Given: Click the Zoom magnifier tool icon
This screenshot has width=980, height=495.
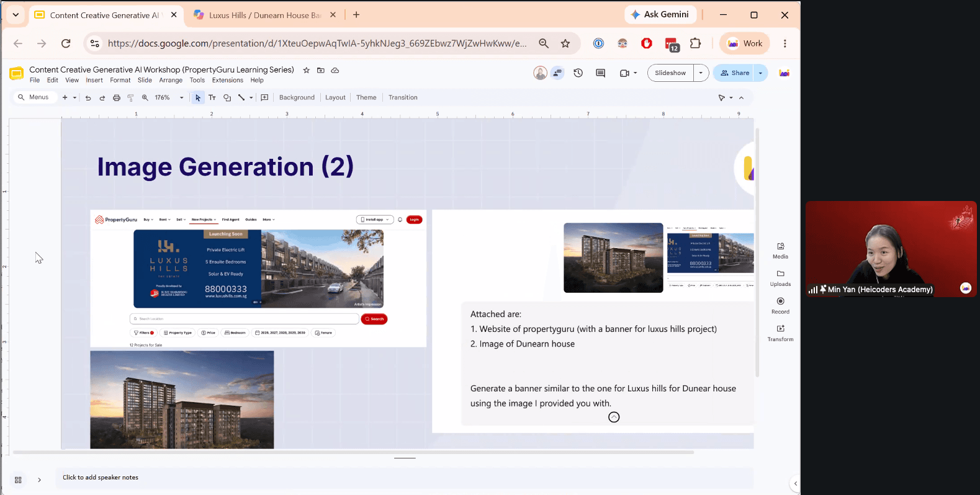Looking at the screenshot, I should [145, 97].
